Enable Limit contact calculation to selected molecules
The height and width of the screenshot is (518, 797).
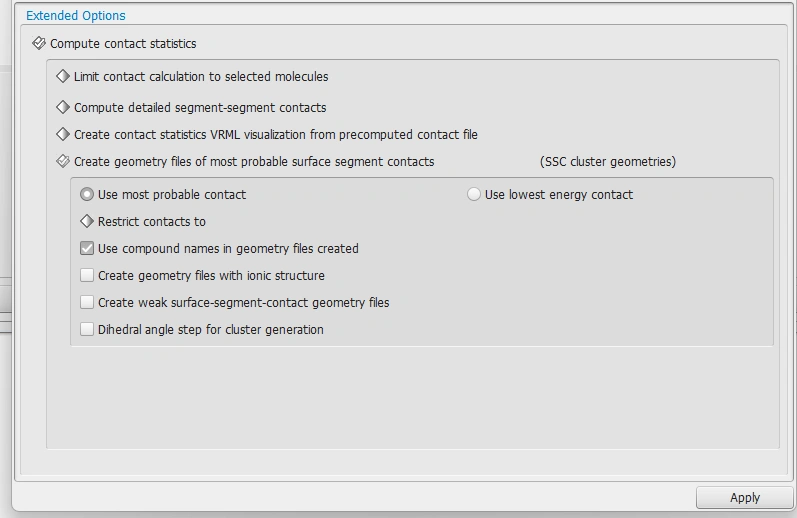click(63, 76)
